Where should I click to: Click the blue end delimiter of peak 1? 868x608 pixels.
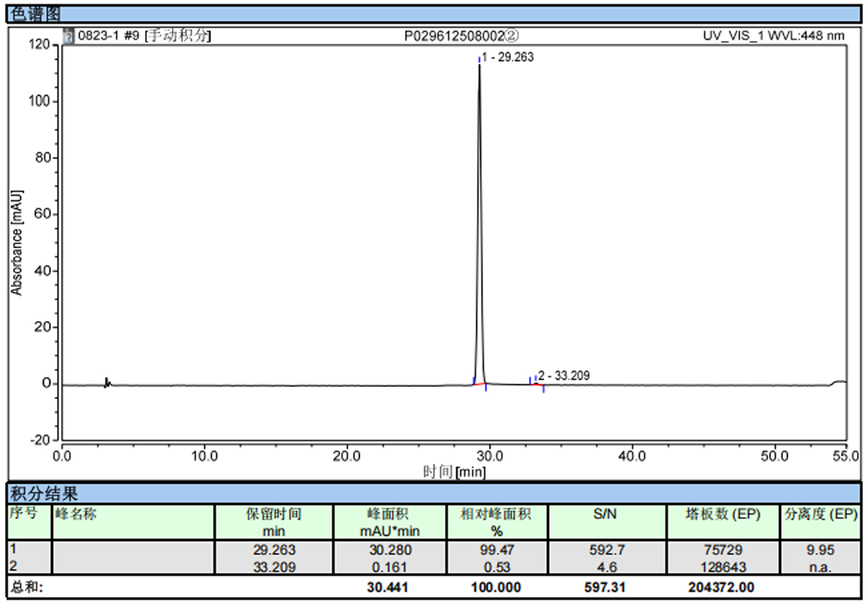point(486,387)
